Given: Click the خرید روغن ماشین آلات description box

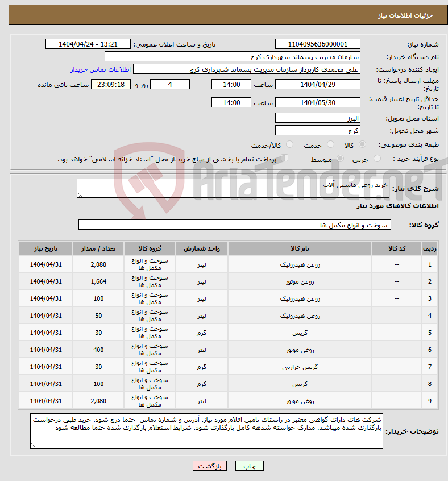Looking at the screenshot, I should pyautogui.click(x=233, y=188).
